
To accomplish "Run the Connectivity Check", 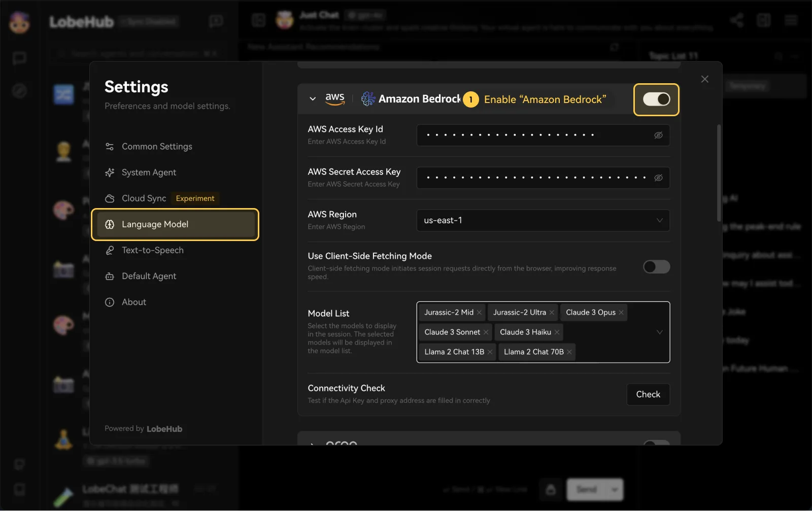I will click(648, 394).
